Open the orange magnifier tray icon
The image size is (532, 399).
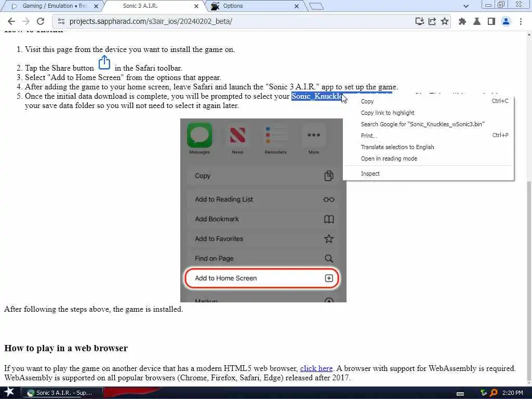[494, 393]
